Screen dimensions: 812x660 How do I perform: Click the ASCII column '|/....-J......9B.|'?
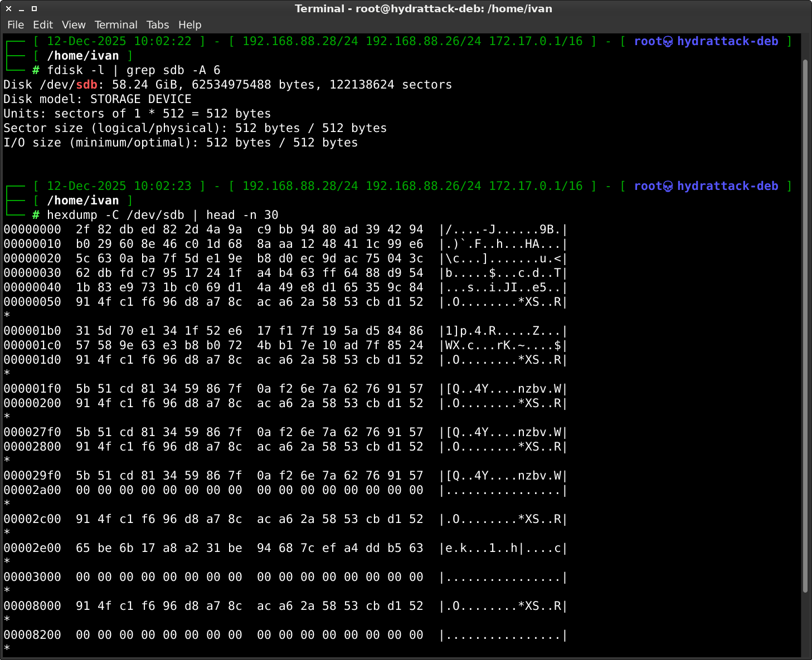(503, 229)
